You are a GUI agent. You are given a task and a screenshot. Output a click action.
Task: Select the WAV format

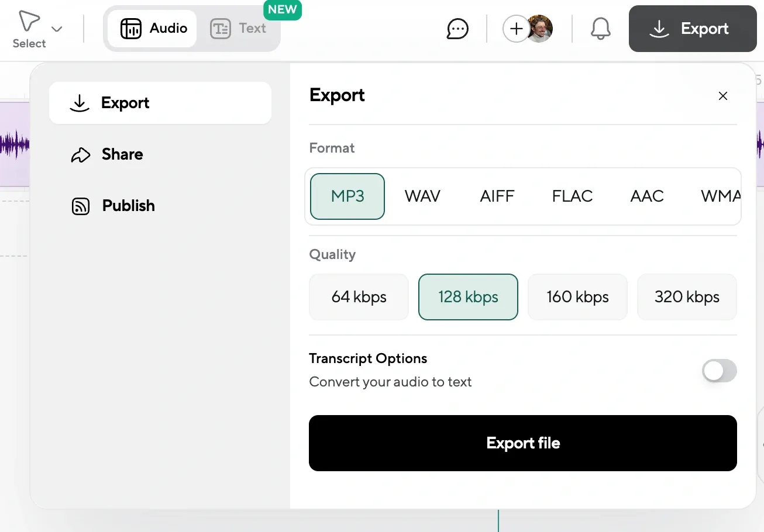point(422,196)
